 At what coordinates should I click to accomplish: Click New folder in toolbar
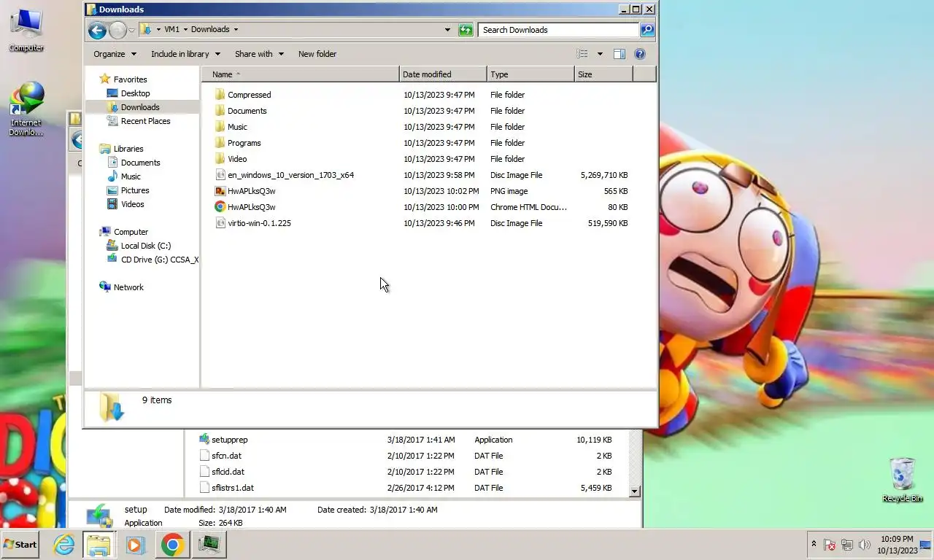pyautogui.click(x=317, y=54)
